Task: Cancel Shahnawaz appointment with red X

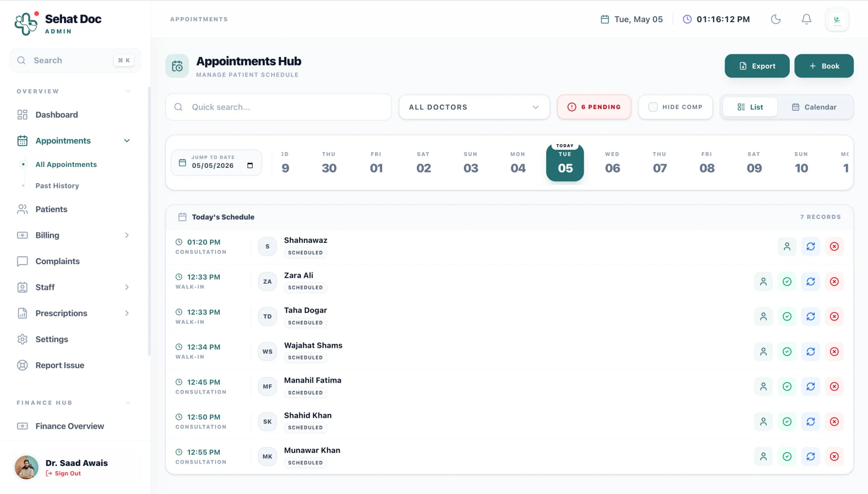Action: pos(835,247)
